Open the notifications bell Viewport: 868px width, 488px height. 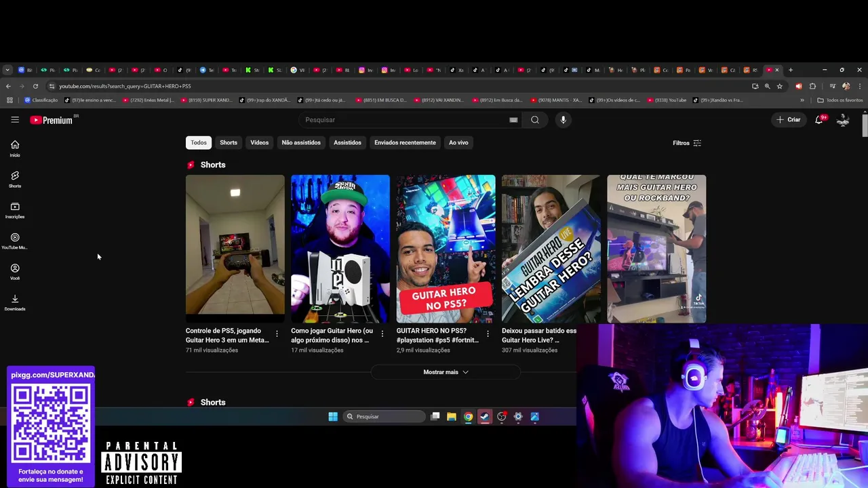pos(819,119)
